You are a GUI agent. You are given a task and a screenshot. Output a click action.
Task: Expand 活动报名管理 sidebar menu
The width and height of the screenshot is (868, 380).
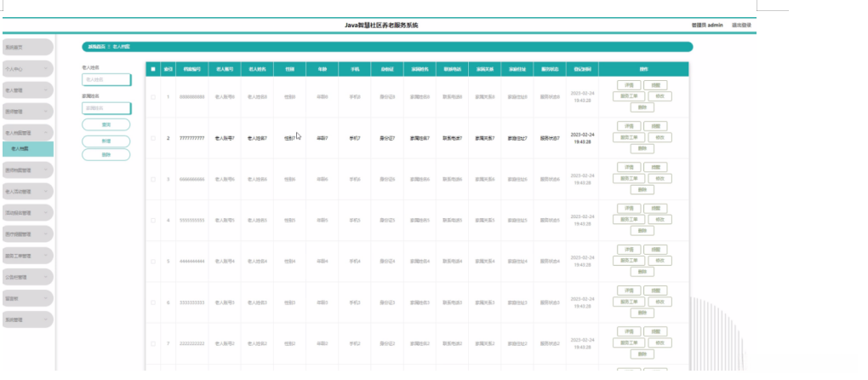[x=28, y=213]
